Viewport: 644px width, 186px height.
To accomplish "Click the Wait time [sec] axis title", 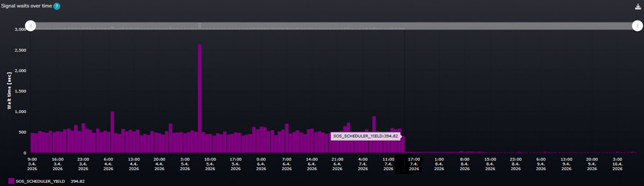I will 9,91.
